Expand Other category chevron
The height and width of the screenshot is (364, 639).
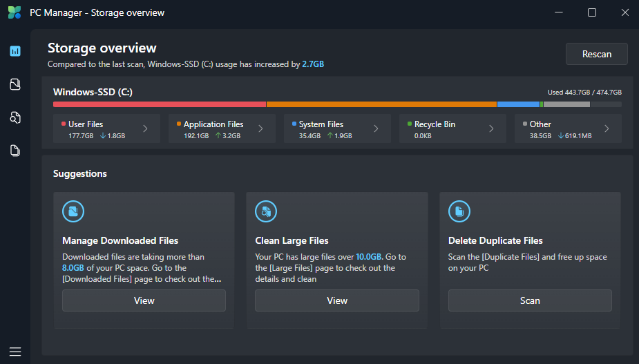[x=607, y=128]
